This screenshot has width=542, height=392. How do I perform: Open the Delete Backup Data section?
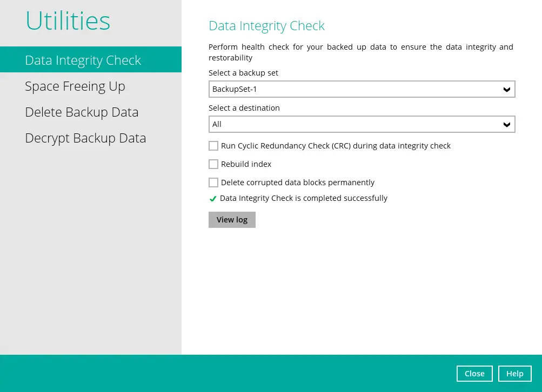click(x=82, y=112)
